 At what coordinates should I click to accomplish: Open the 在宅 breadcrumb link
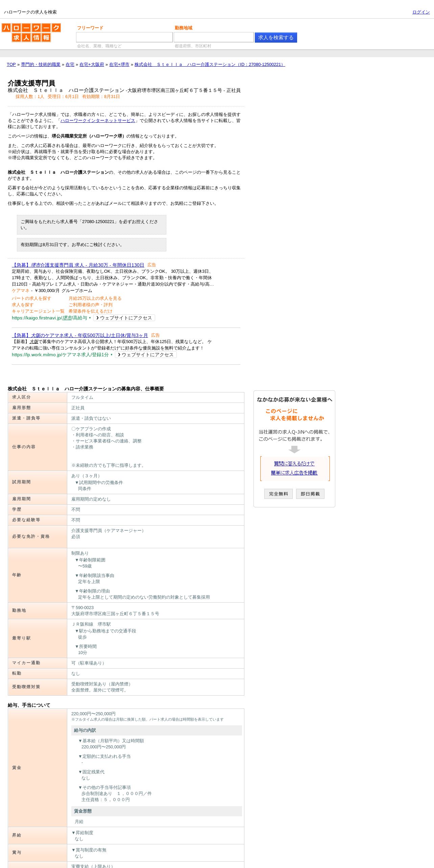[70, 65]
